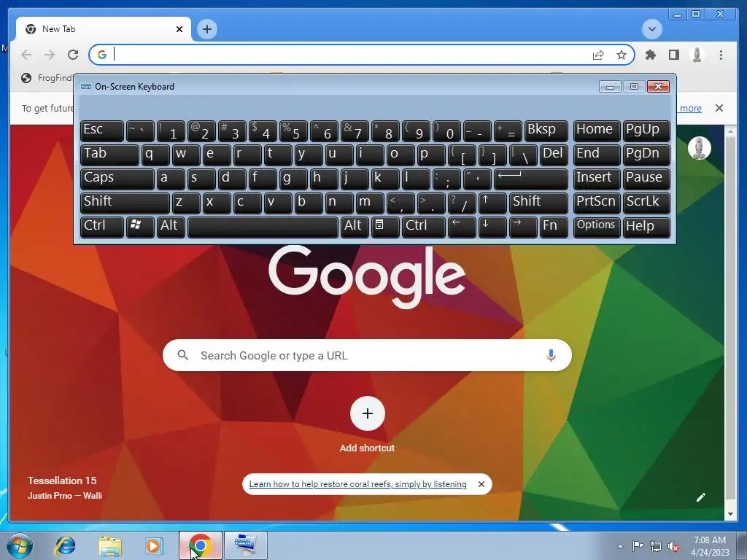Screen dimensions: 747x560
Task: Open Options on the On-Screen Keyboard
Action: (597, 227)
